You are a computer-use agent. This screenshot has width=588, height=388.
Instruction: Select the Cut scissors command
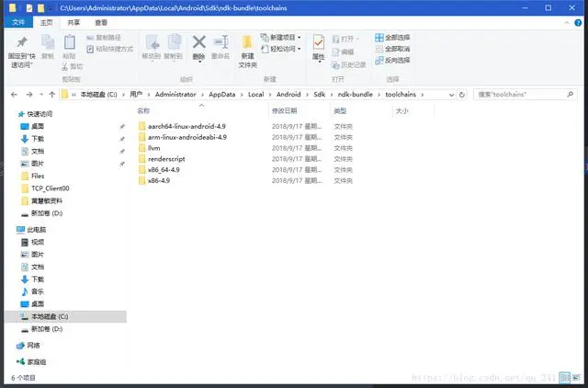coord(72,66)
